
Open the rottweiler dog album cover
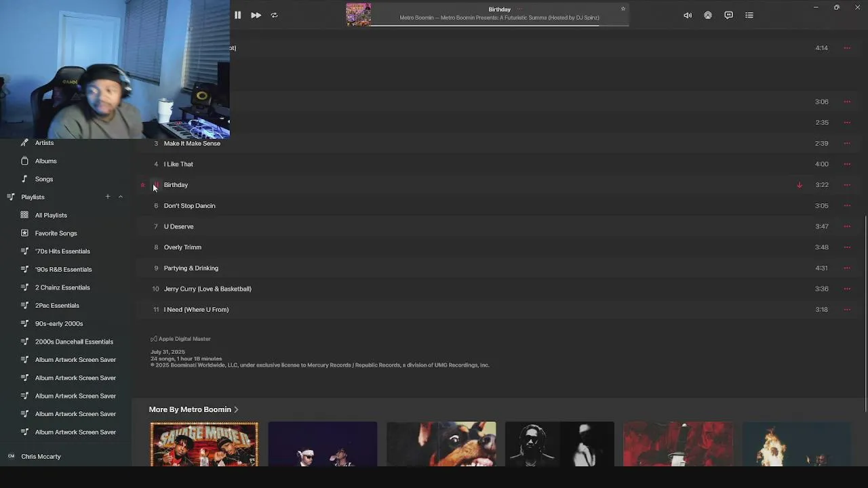tap(441, 444)
